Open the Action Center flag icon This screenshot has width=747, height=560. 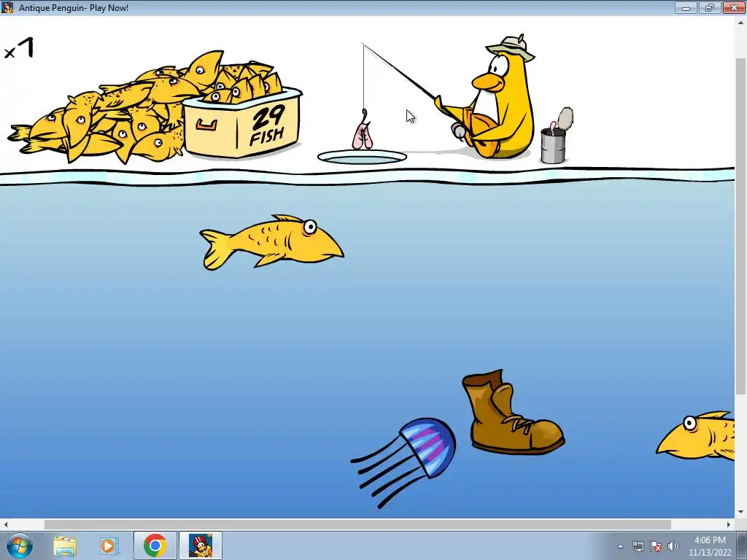656,546
